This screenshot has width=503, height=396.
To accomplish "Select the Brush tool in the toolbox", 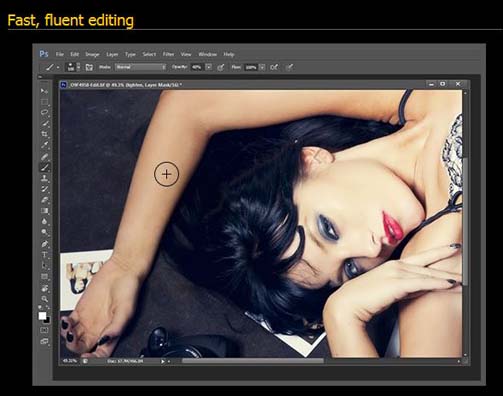I will click(44, 167).
